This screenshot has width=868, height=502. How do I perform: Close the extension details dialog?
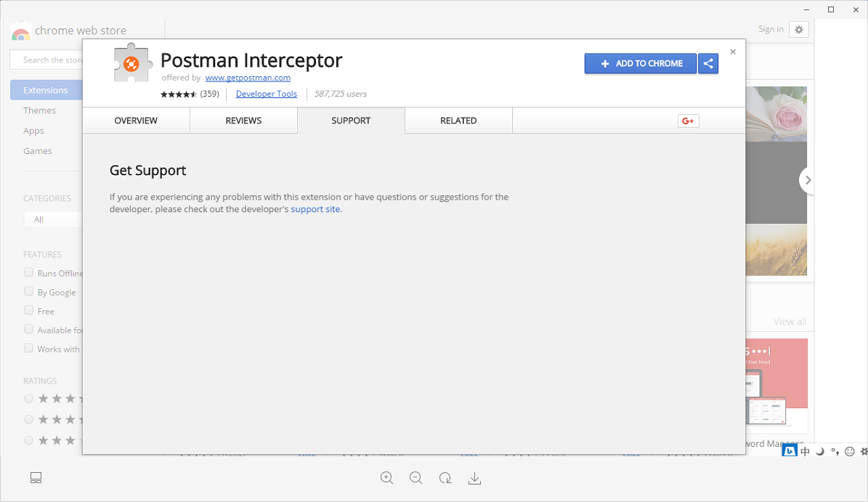(733, 52)
